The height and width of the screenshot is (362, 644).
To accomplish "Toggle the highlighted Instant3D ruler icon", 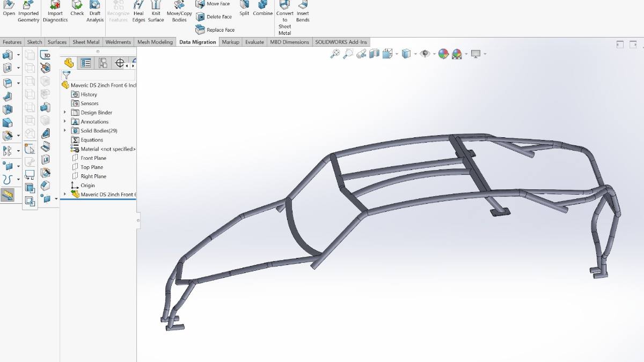I will click(8, 194).
